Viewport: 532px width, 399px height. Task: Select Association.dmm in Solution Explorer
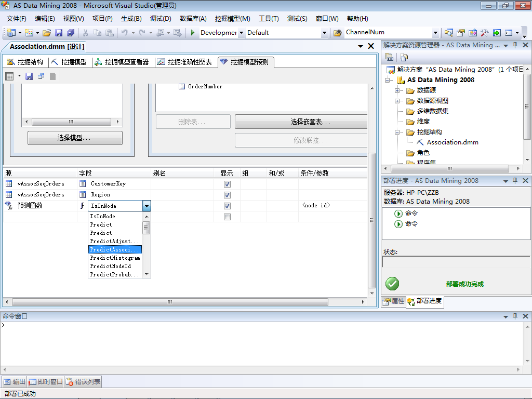[453, 142]
